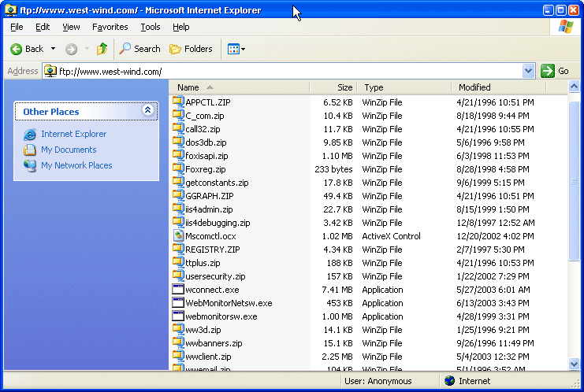Open the Internet Explorer link

coord(74,134)
